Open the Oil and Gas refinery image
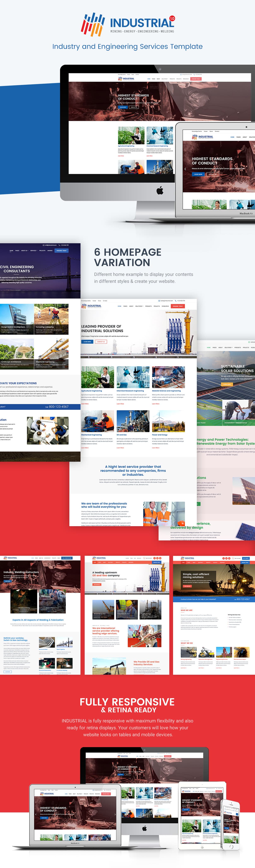Screen dimensions: 255x868 (x=133, y=422)
